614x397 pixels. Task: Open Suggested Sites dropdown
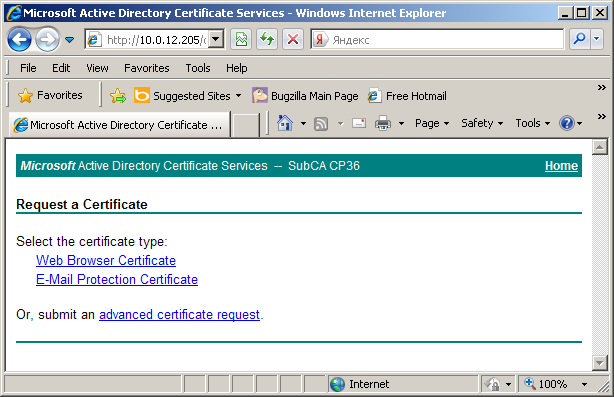tap(188, 96)
